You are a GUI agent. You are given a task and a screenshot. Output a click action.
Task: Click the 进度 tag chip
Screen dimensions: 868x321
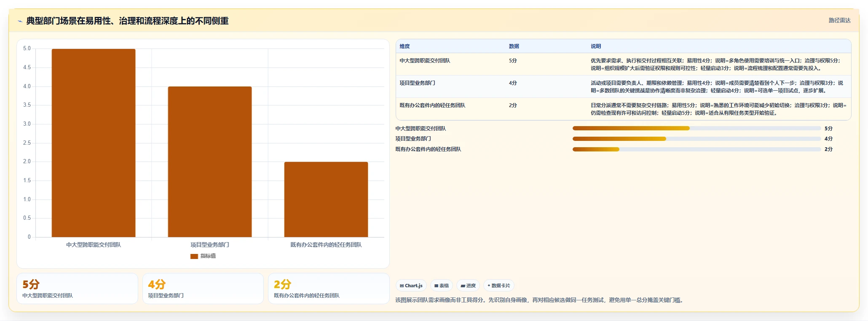pos(468,286)
